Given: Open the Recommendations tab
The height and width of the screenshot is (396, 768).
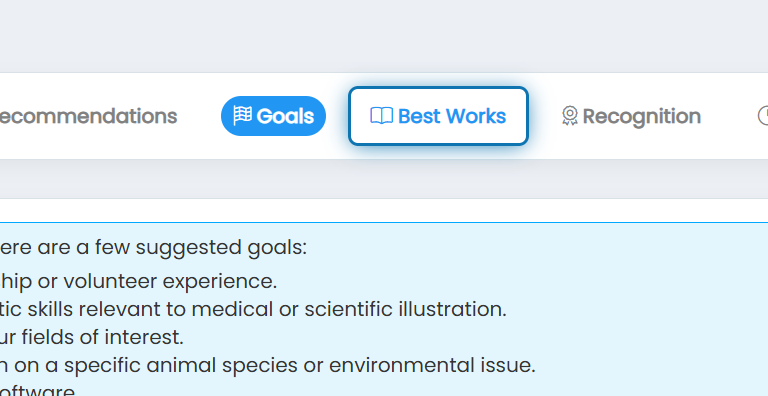Looking at the screenshot, I should (x=88, y=116).
